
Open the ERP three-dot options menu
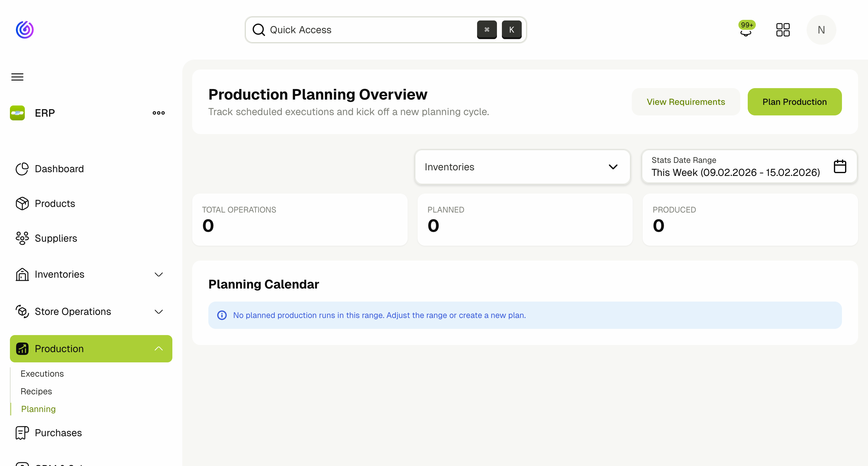(x=158, y=113)
